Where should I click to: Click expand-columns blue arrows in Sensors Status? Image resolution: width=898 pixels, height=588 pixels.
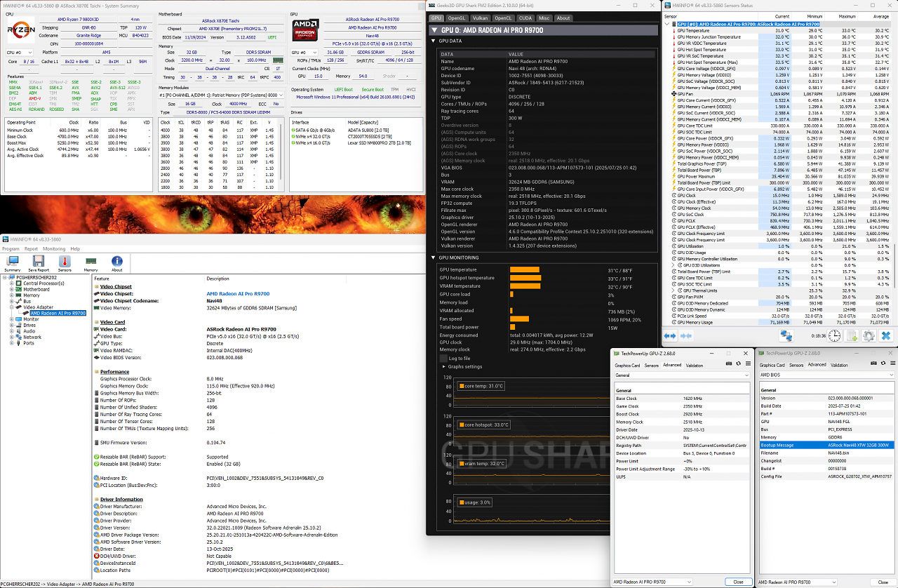[671, 336]
